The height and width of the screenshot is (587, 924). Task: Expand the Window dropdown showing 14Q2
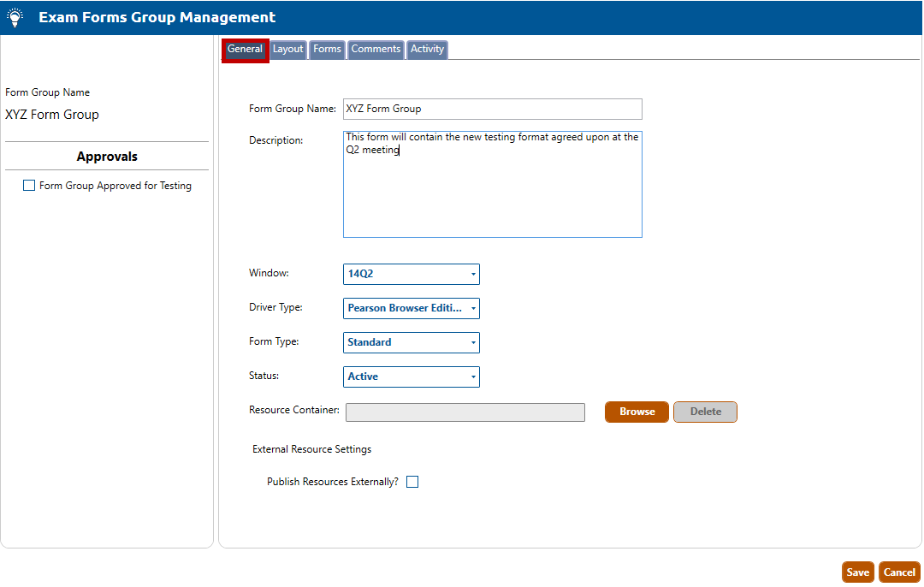[411, 274]
